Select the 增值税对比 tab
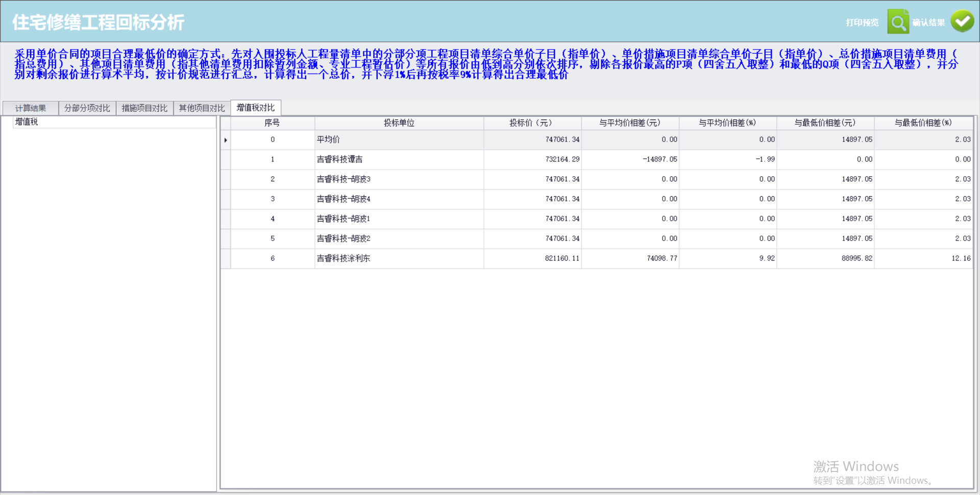The image size is (980, 495). tap(256, 108)
